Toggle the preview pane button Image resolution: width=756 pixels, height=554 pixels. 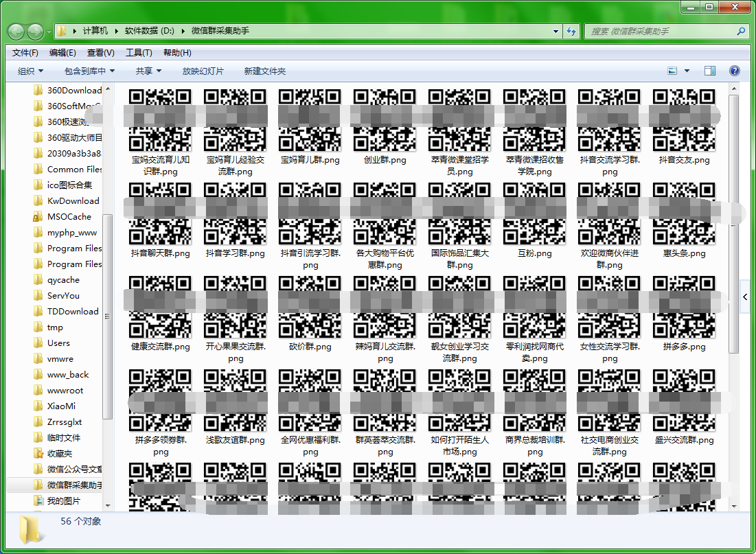point(710,71)
